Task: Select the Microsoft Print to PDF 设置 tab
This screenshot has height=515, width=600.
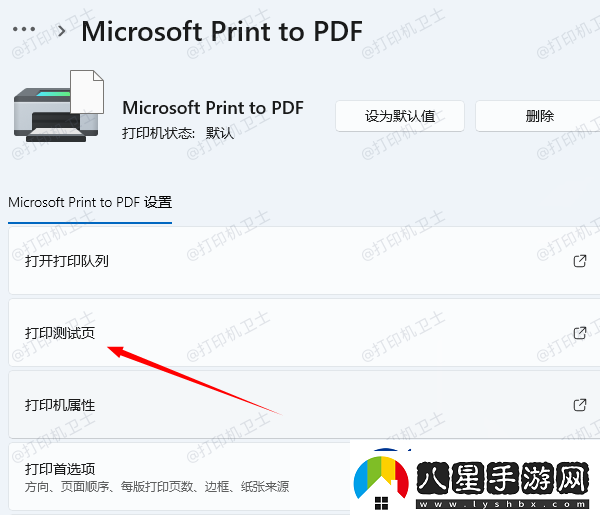Action: pyautogui.click(x=90, y=202)
